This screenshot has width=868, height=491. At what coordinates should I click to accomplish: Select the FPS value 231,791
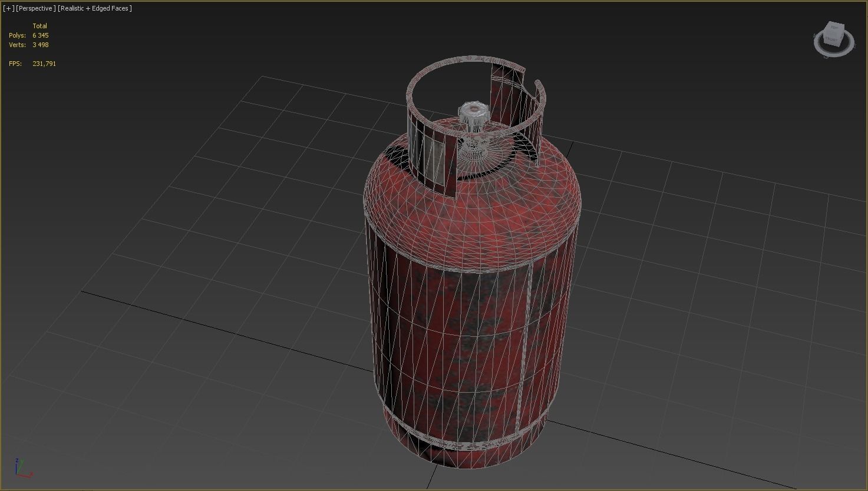pyautogui.click(x=44, y=64)
